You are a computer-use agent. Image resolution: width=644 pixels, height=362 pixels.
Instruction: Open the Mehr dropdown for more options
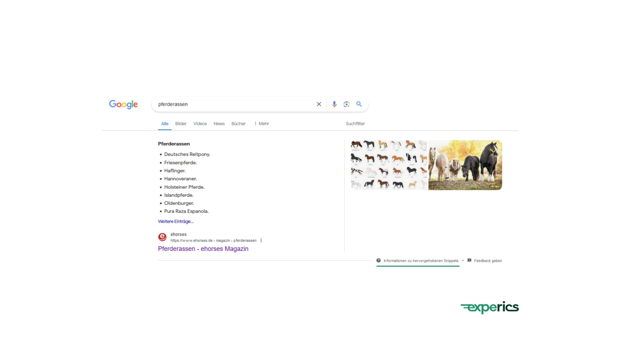(x=261, y=123)
